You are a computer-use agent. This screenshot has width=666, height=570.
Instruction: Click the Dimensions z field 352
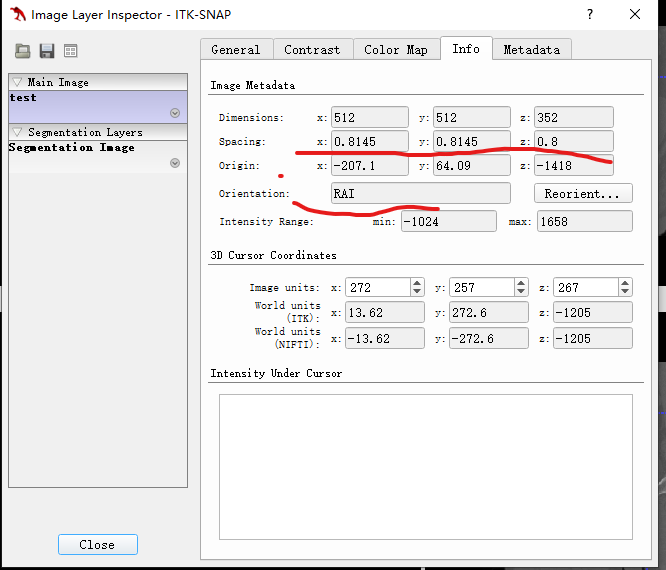point(573,117)
